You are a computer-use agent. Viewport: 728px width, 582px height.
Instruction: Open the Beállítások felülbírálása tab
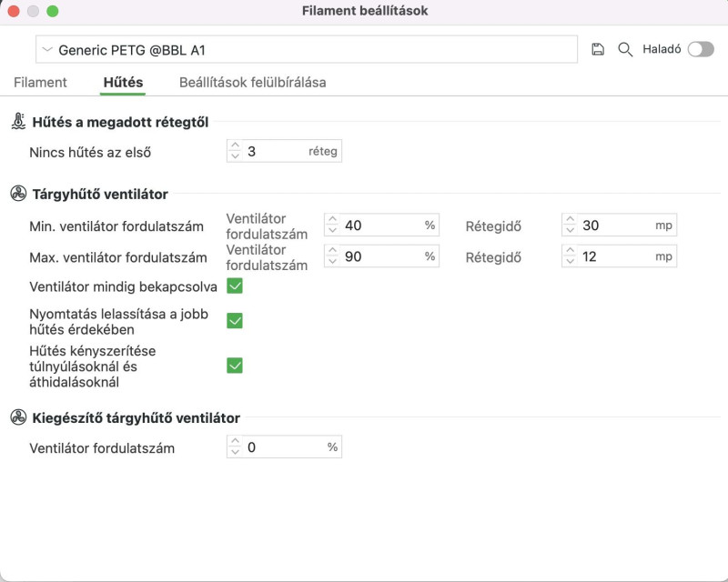pos(253,82)
